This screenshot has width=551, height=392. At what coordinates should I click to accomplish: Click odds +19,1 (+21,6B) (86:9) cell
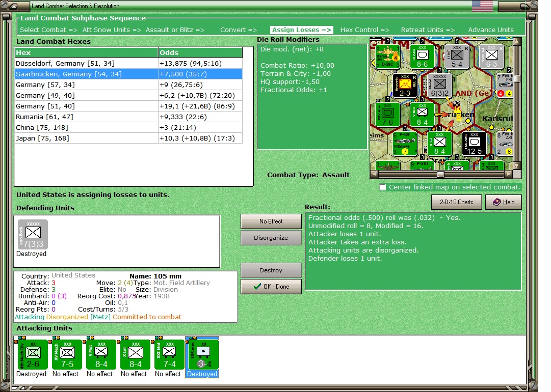click(200, 106)
